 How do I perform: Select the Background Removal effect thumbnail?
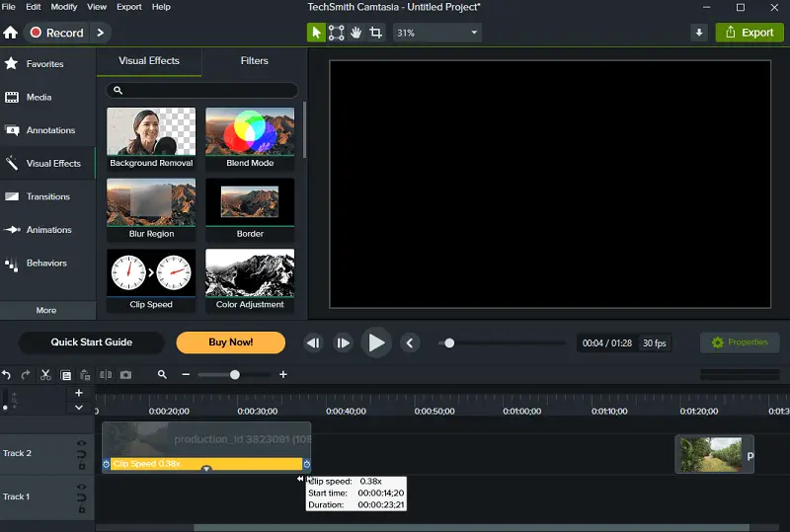pos(151,138)
